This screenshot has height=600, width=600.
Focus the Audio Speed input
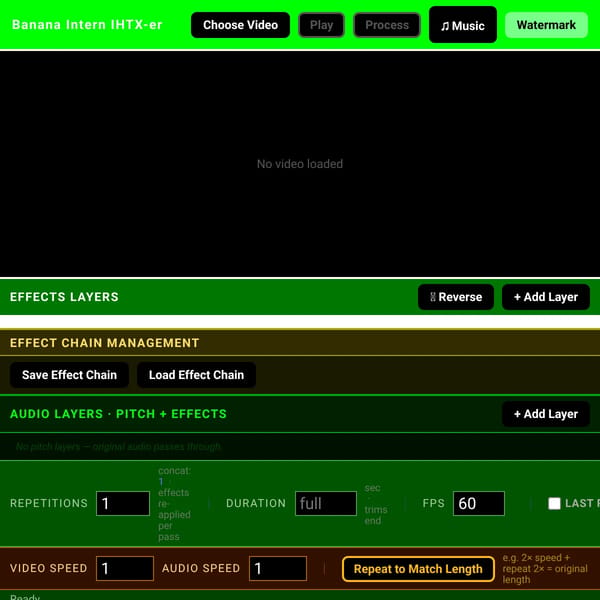pos(278,569)
